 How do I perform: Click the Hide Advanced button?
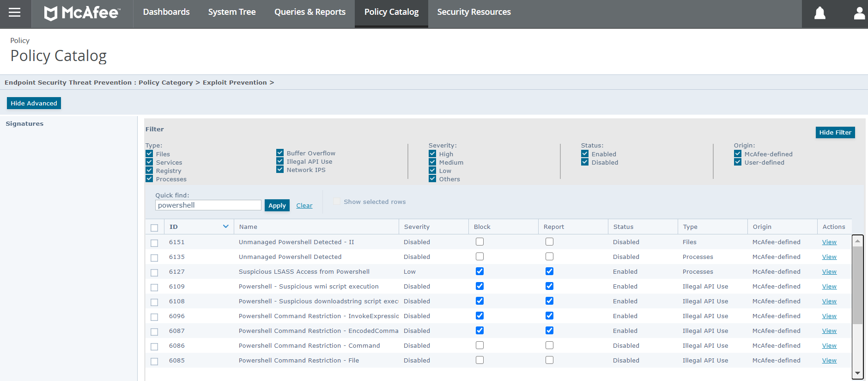tap(34, 103)
